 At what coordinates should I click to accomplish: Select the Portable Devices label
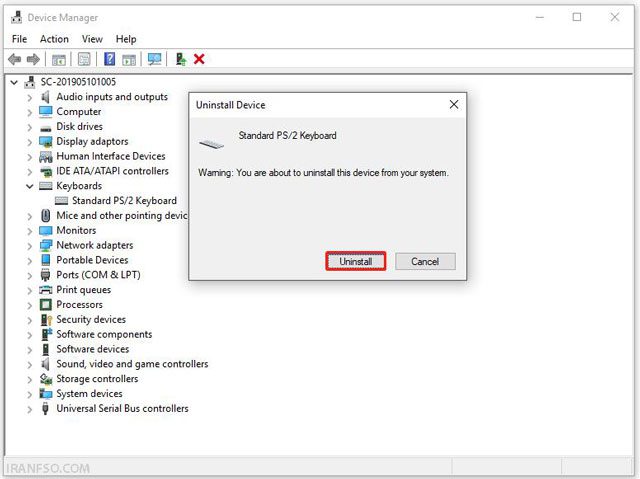[x=92, y=260]
